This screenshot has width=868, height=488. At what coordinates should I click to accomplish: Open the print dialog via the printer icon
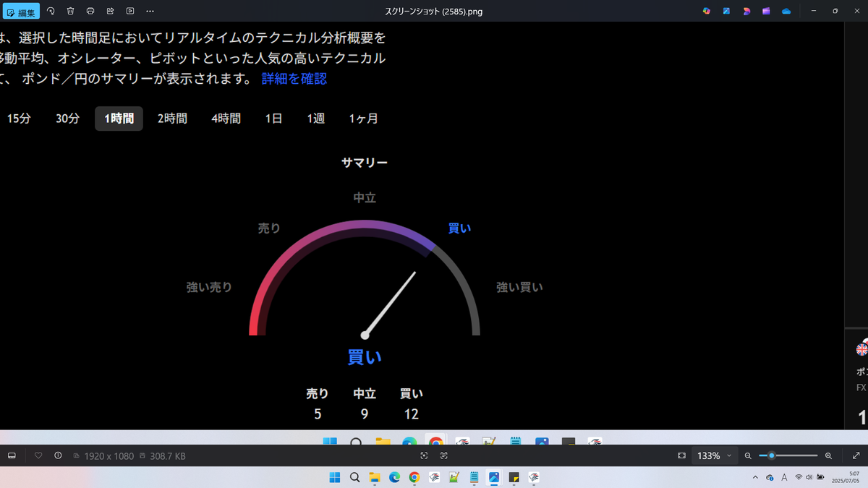90,12
